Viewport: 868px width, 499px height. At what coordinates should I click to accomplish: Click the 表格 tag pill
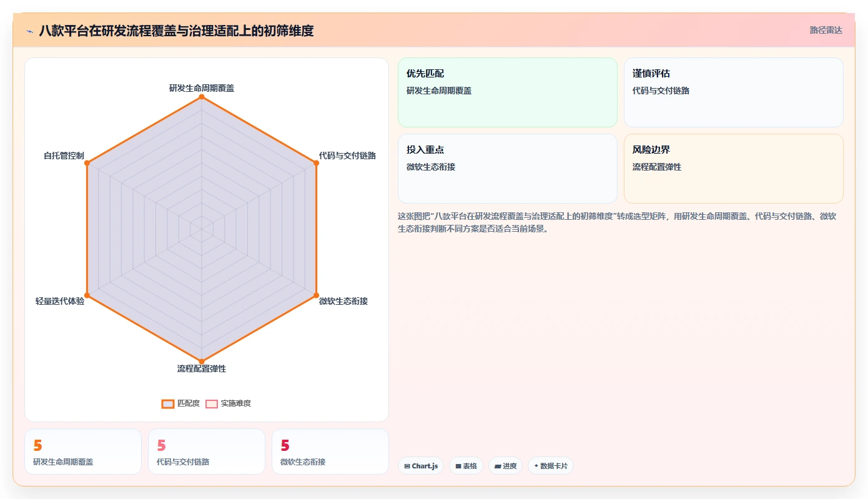click(466, 466)
